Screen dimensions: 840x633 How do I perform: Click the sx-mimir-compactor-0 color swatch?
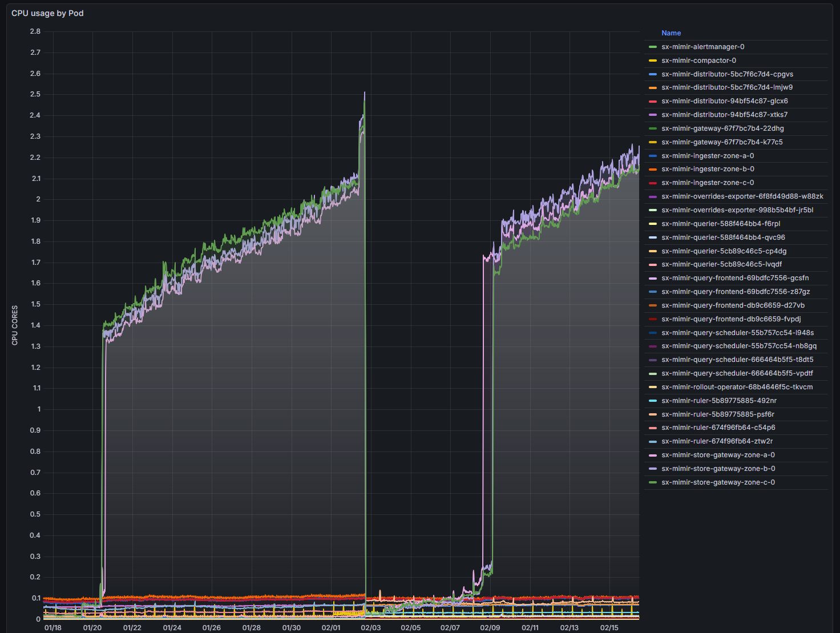tap(653, 61)
